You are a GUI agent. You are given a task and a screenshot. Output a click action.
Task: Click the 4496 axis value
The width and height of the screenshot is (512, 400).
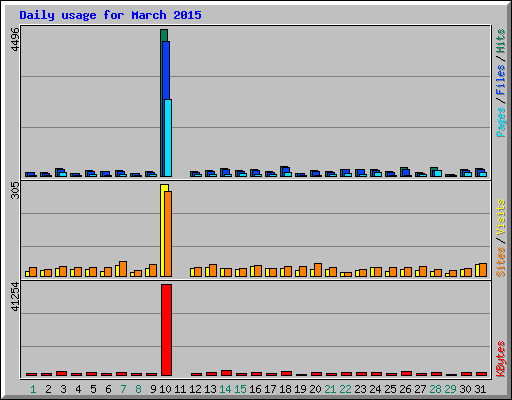(x=15, y=39)
